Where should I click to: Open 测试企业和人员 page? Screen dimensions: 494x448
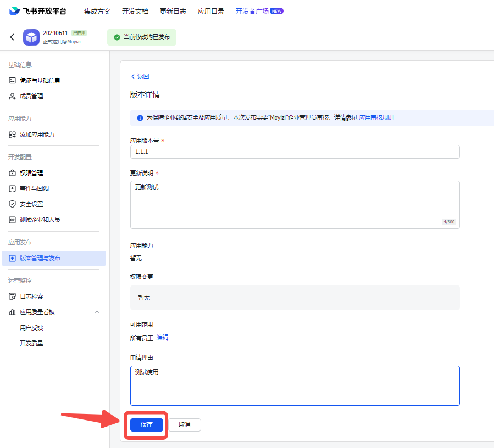tap(40, 220)
